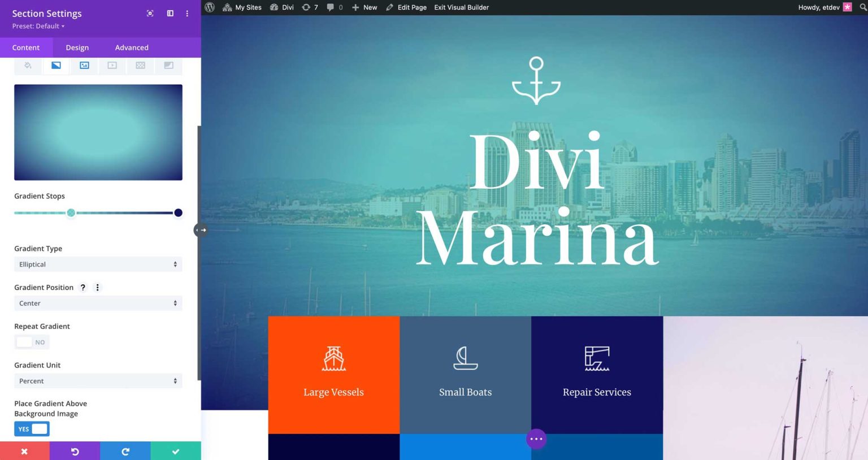Screen dimensions: 868x460
Task: Select the left gradient stop handle
Action: click(71, 212)
